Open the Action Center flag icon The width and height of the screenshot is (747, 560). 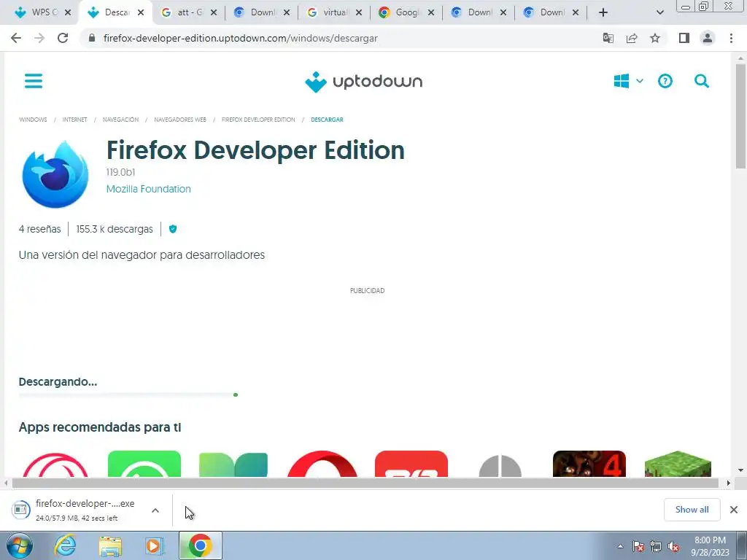pos(638,546)
